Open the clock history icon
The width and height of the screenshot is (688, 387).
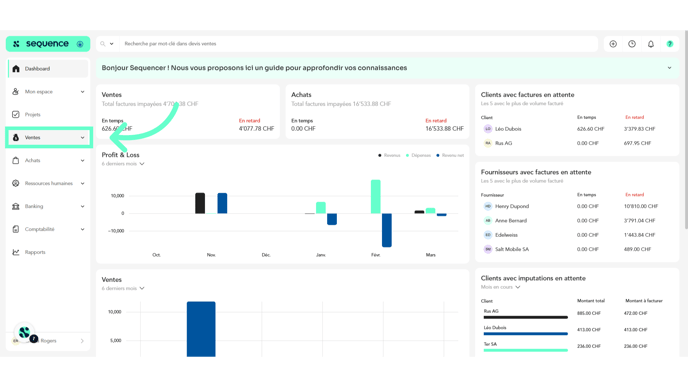click(632, 44)
